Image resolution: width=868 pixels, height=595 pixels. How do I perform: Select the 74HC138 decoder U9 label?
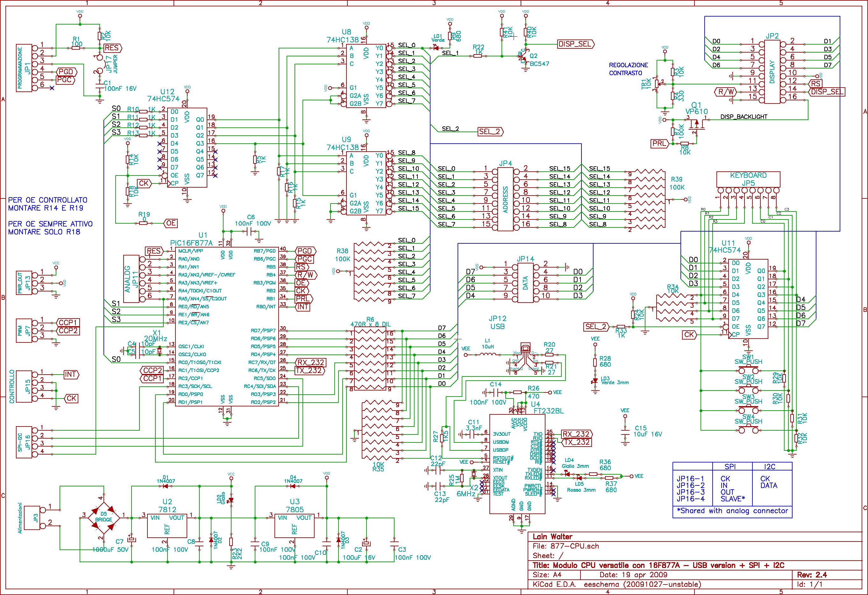click(x=343, y=143)
